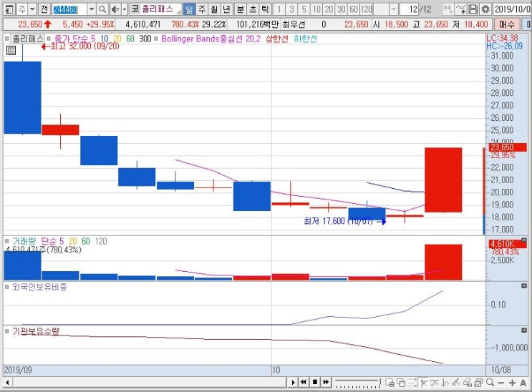Choose the 3 interval button
The width and height of the screenshot is (532, 392).
(291, 9)
